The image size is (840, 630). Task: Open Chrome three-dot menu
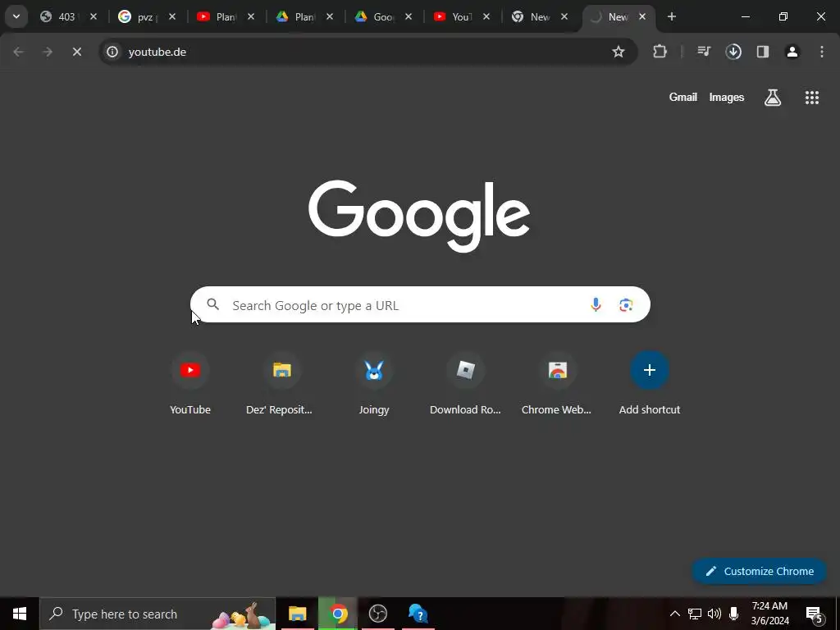pos(822,52)
